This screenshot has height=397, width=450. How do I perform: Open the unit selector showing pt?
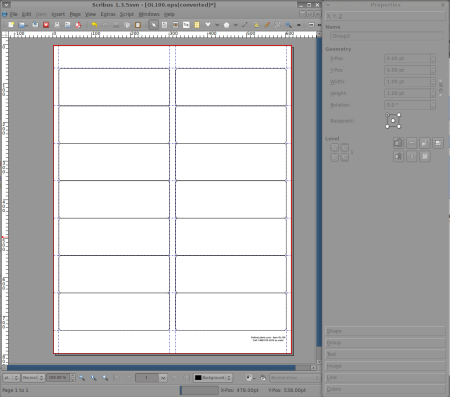11,378
